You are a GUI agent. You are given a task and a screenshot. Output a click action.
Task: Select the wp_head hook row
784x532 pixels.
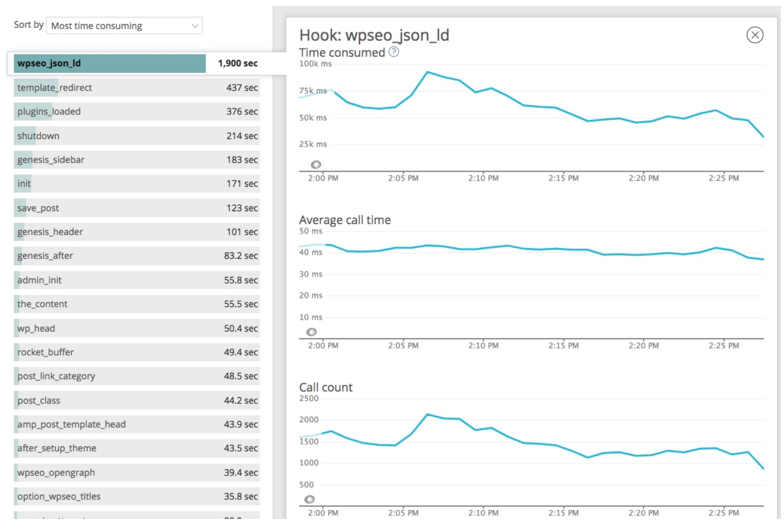click(137, 328)
